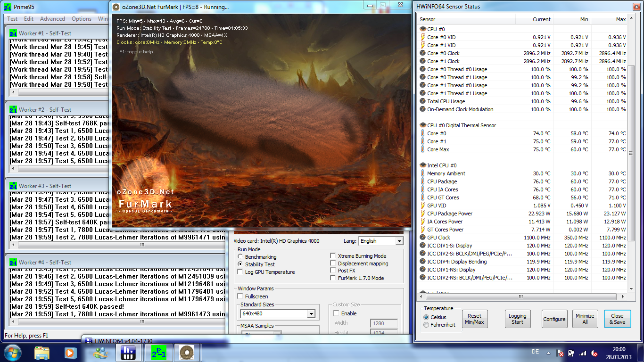Open the Lang dropdown set to English
Image resolution: width=644 pixels, height=362 pixels.
tap(380, 241)
